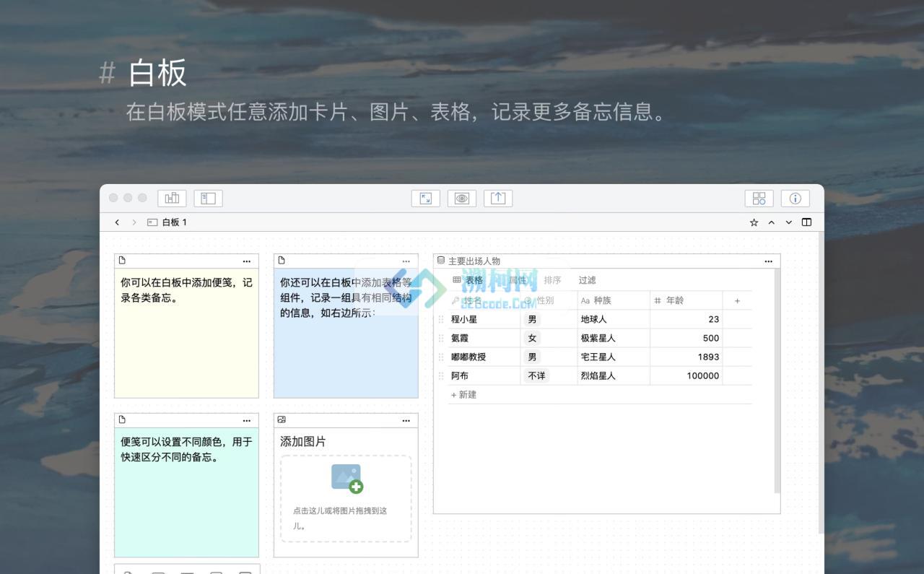Click the add image drop zone
Viewport: 924px width, 574px height.
point(346,498)
